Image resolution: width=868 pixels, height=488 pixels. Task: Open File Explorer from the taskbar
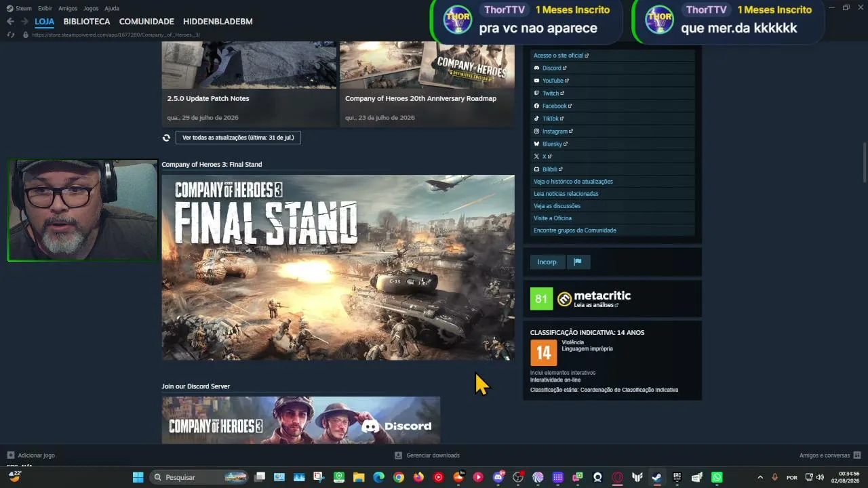point(359,477)
